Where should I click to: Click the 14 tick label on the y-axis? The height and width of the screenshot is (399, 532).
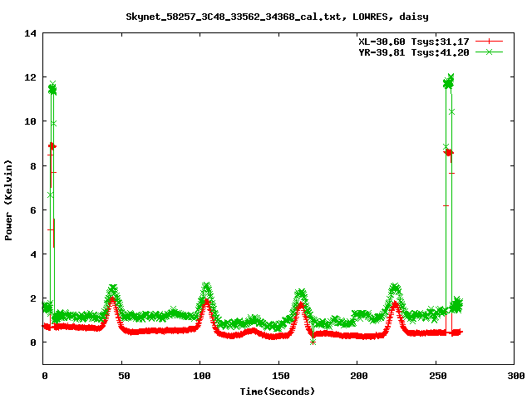(x=31, y=33)
